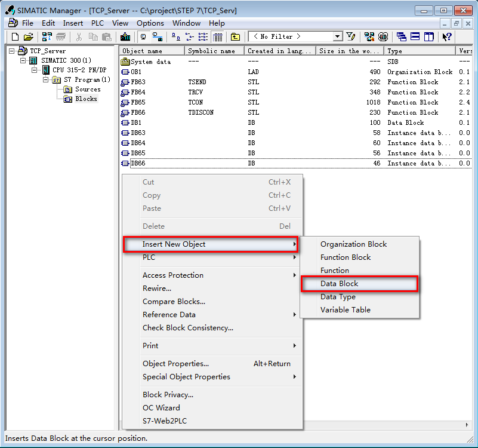Select Details view toolbar button
Image resolution: width=478 pixels, height=448 pixels.
217,37
